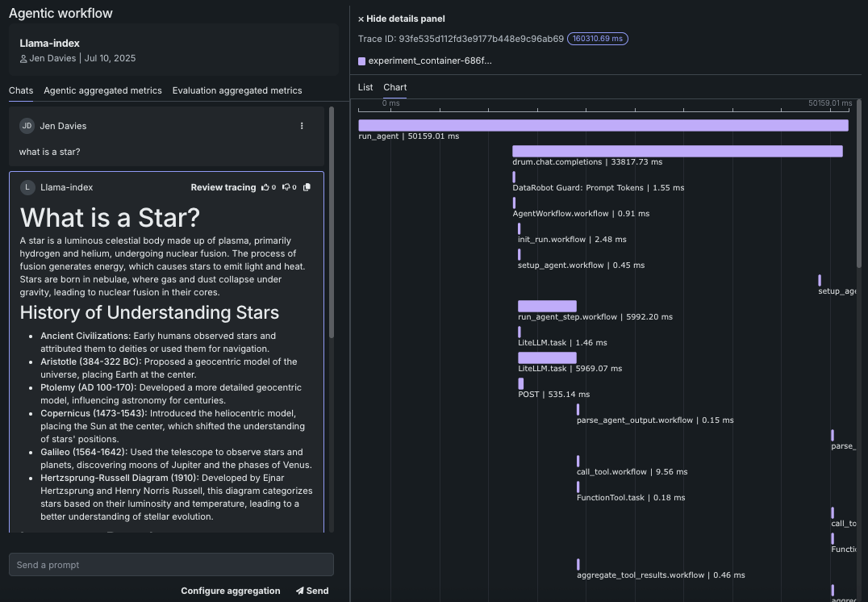The width and height of the screenshot is (868, 602).
Task: Click Review tracing on the response
Action: [223, 187]
